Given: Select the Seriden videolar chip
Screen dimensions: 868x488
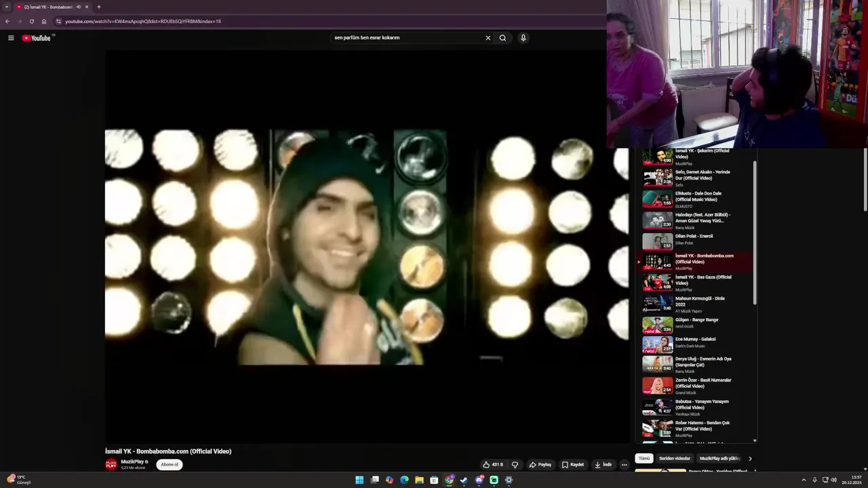Looking at the screenshot, I should (675, 459).
